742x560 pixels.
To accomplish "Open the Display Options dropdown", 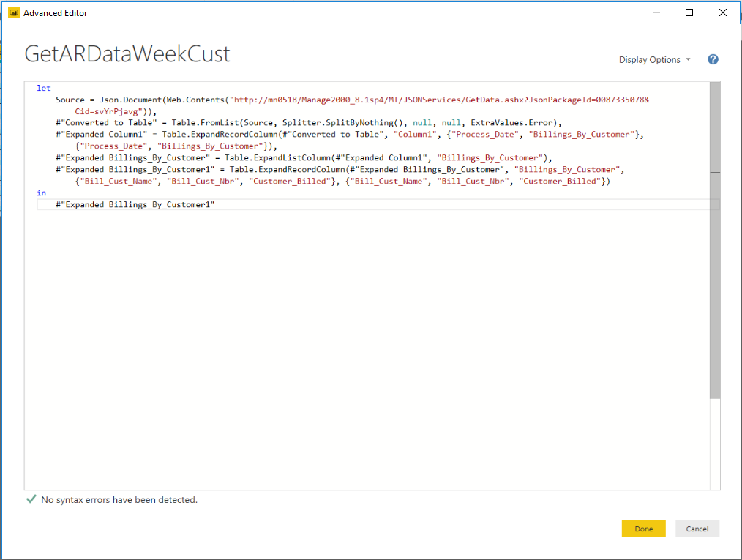I will click(x=651, y=59).
